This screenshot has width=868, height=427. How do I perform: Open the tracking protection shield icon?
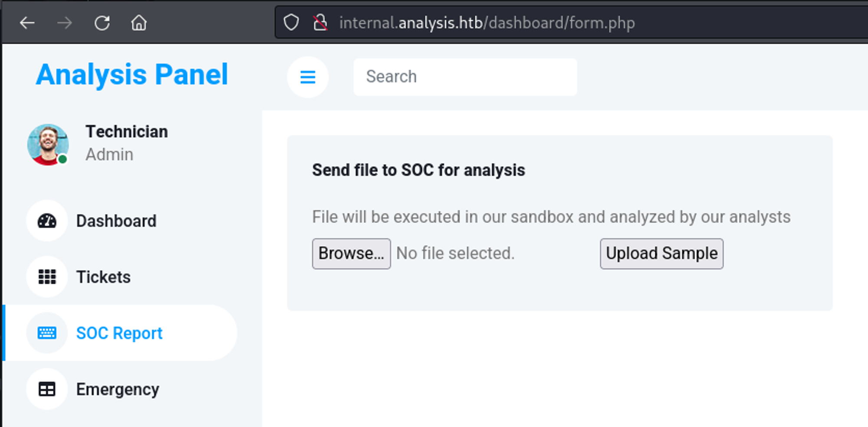coord(291,23)
